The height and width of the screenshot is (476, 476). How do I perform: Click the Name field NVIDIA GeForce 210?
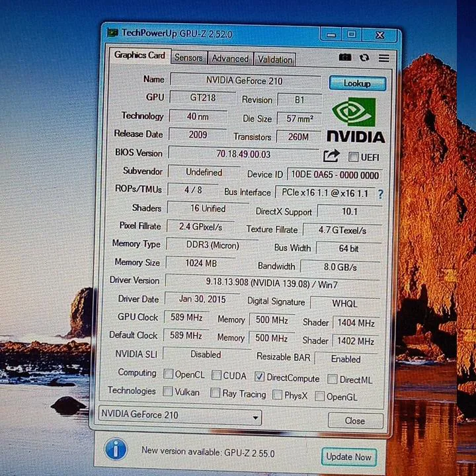pyautogui.click(x=245, y=81)
